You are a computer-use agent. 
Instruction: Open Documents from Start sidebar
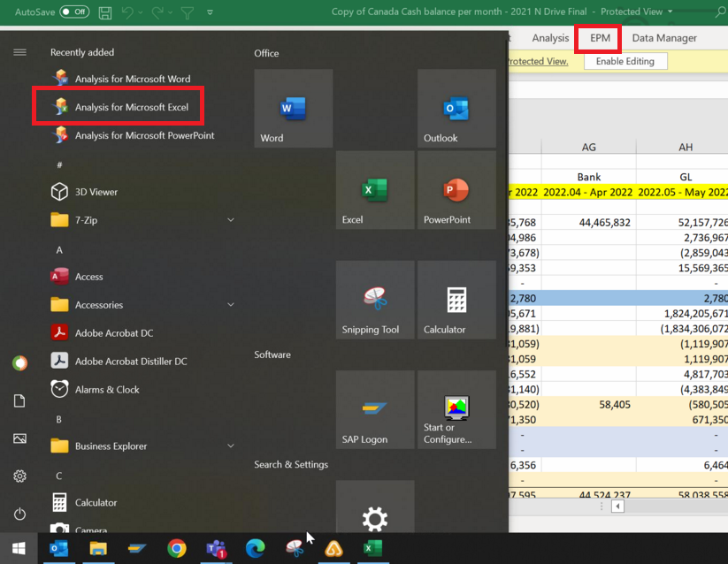click(19, 400)
